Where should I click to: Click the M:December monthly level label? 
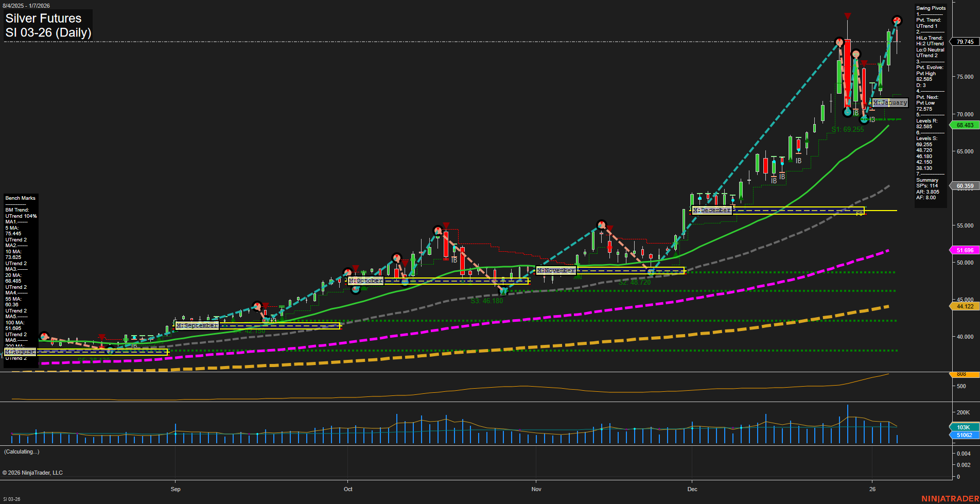(x=712, y=210)
